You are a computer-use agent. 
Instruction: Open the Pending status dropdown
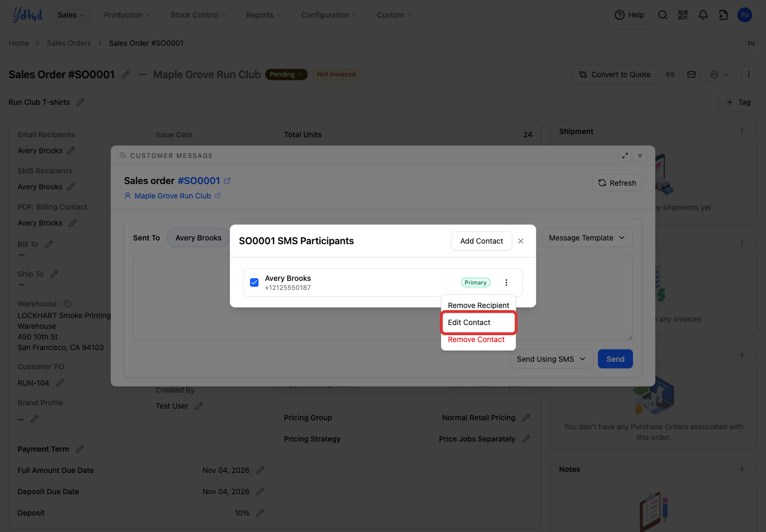[x=286, y=74]
